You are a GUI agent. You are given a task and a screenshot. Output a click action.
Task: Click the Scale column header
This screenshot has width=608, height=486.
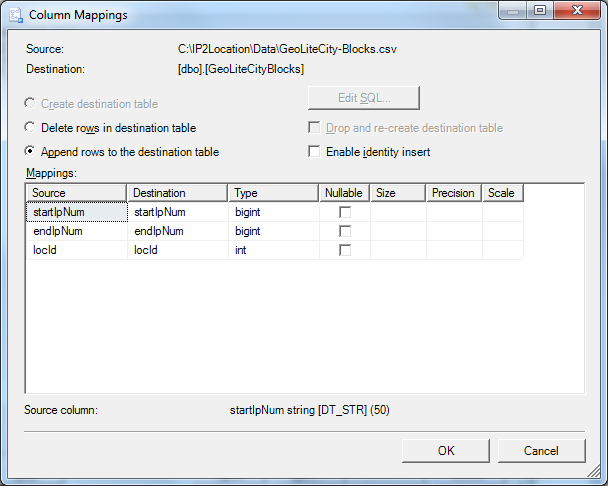click(503, 193)
